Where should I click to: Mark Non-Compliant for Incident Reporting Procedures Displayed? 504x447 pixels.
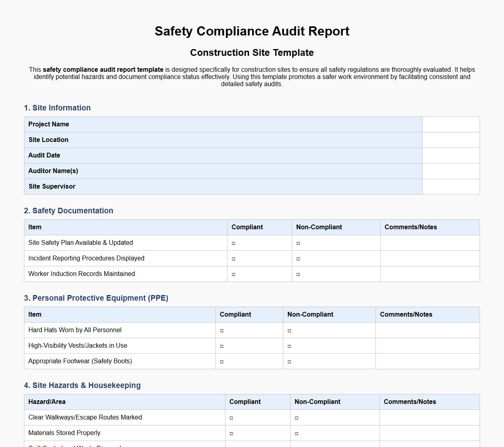298,258
